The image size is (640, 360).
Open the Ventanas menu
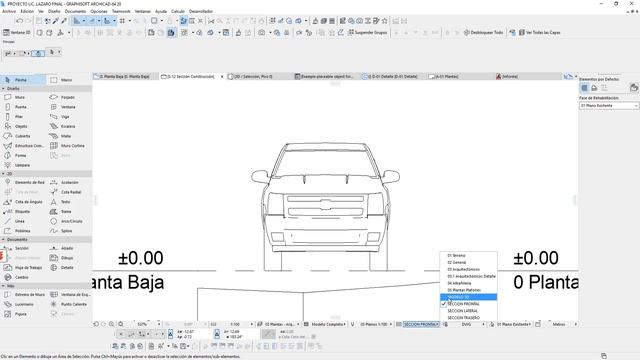click(142, 11)
